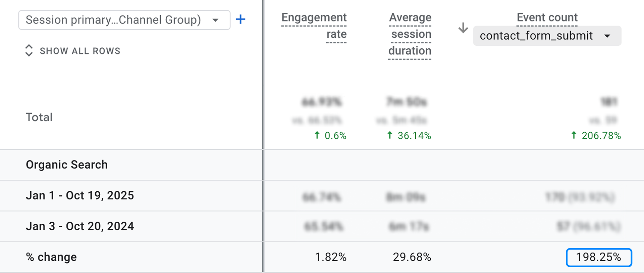Sort by the Average session duration header
644x273 pixels.
pos(410,34)
